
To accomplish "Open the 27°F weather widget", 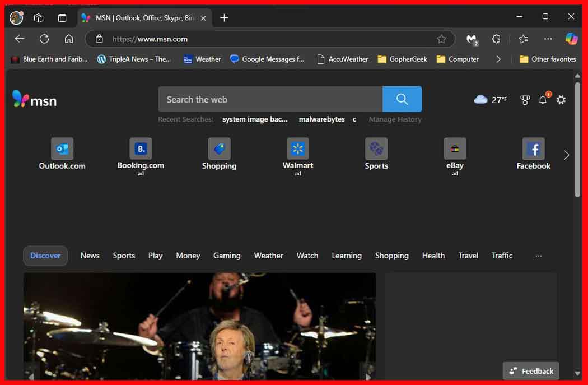I will point(491,100).
